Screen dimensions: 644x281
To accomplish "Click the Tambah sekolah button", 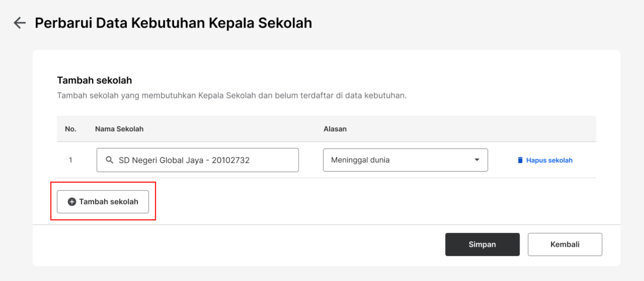I will (103, 201).
